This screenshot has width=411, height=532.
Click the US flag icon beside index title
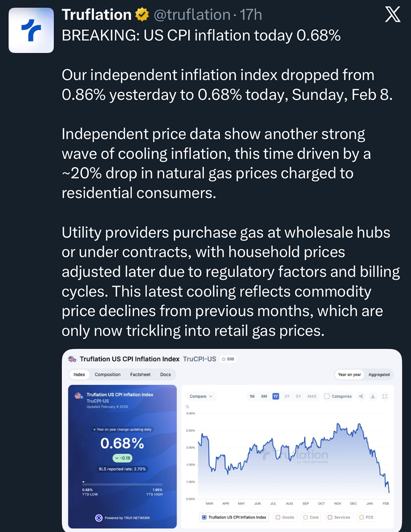pos(72,359)
